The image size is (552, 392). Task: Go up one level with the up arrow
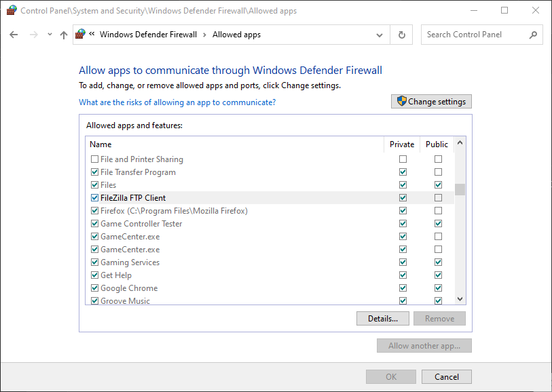(64, 35)
